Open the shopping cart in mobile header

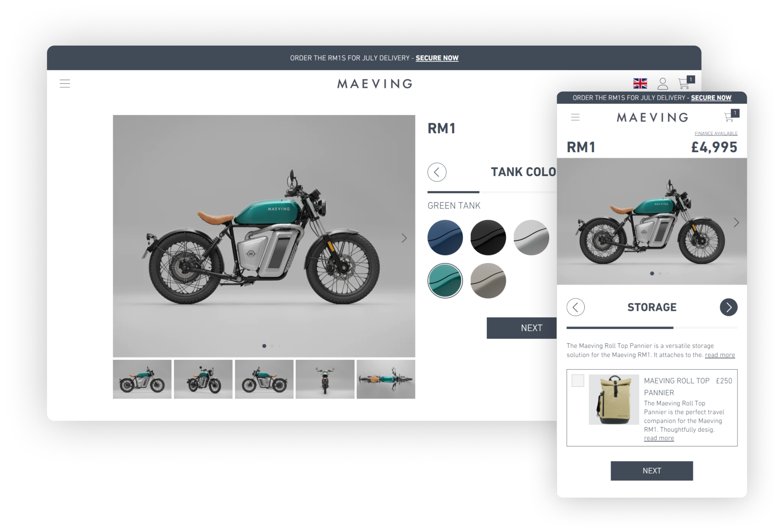click(x=731, y=116)
